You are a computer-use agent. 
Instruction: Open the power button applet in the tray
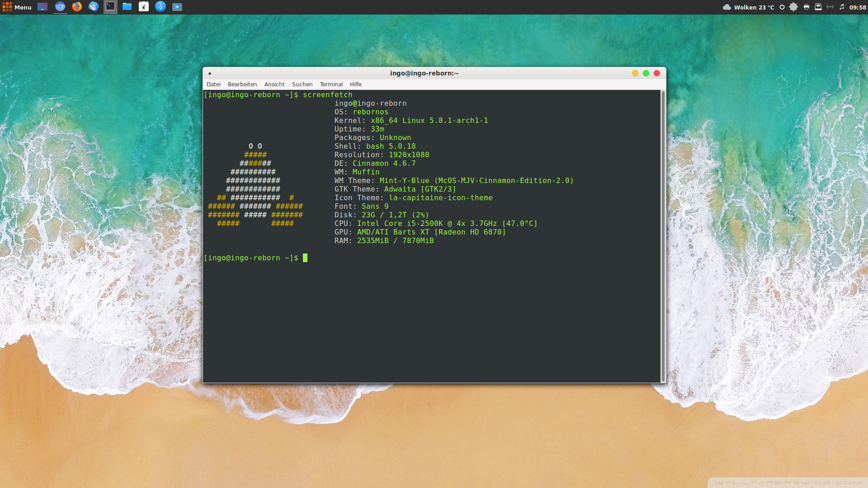[x=782, y=7]
